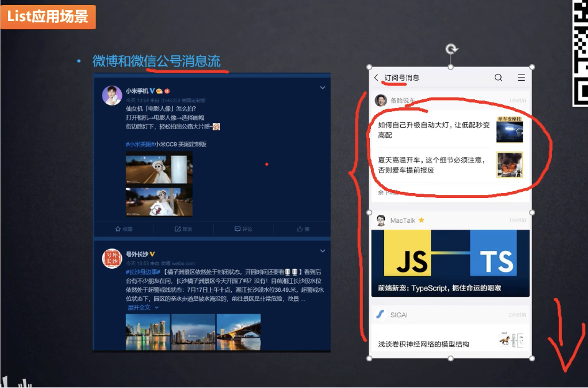Viewport: 588px width, 388px height.
Task: Click the MacTalk account name
Action: coord(403,220)
